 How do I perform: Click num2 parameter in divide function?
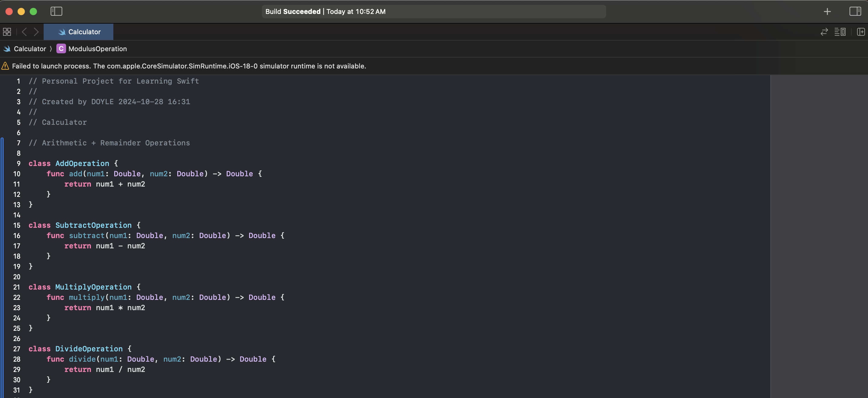click(x=172, y=359)
